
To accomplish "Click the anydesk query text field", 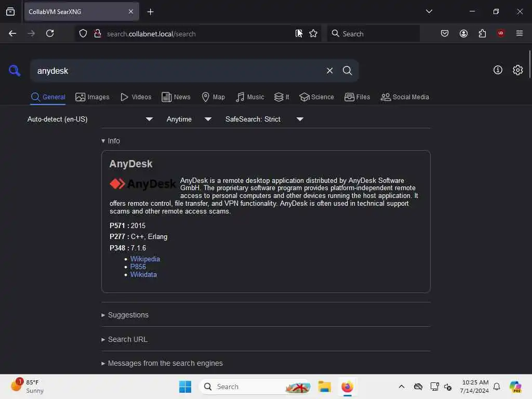I will (177, 71).
